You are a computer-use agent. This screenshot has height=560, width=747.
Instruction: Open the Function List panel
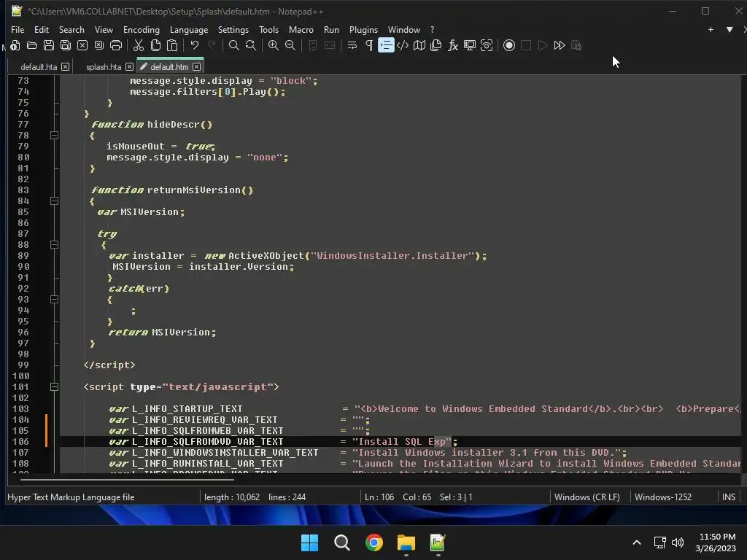point(453,45)
